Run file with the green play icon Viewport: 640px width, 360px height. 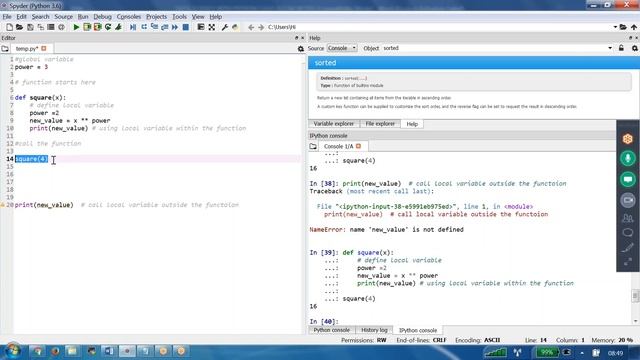tap(76, 27)
